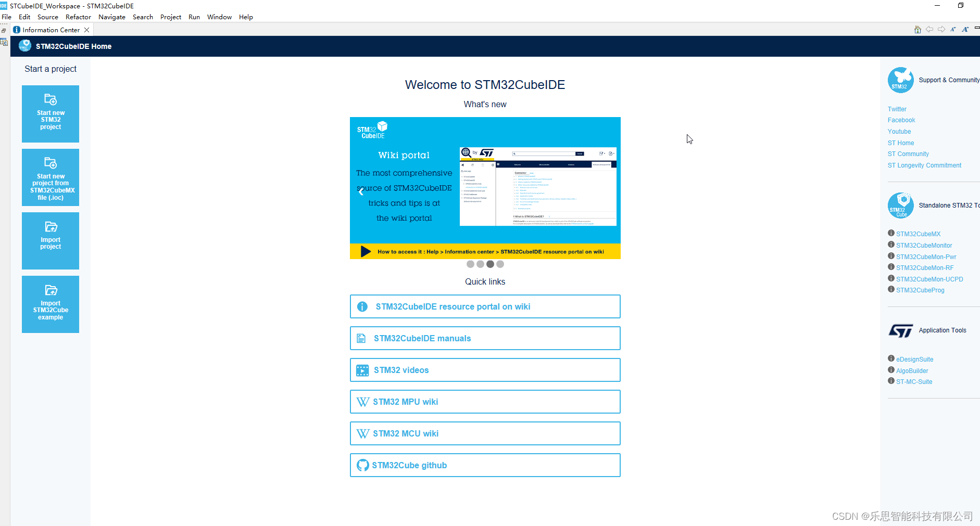Screen dimensions: 980x526
Task: Open STM32 MCU wiki link
Action: pyautogui.click(x=485, y=433)
